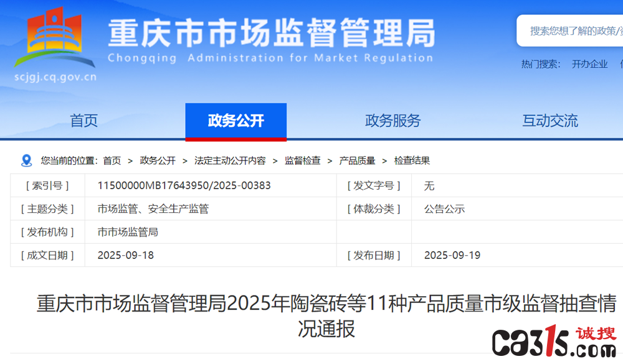Open the 政务公开 breadcrumb link
This screenshot has width=623, height=364.
click(158, 161)
